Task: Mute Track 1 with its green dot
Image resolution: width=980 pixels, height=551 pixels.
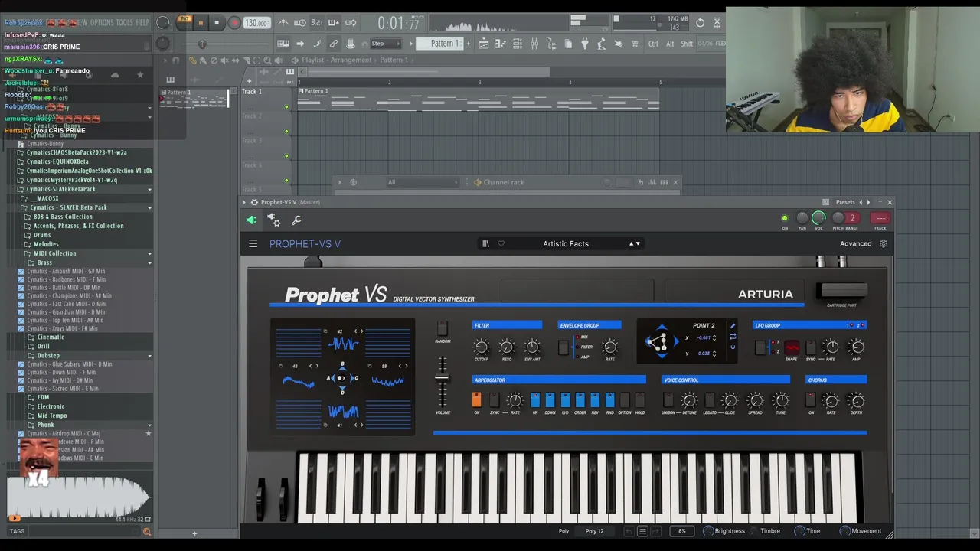Action: coord(286,107)
